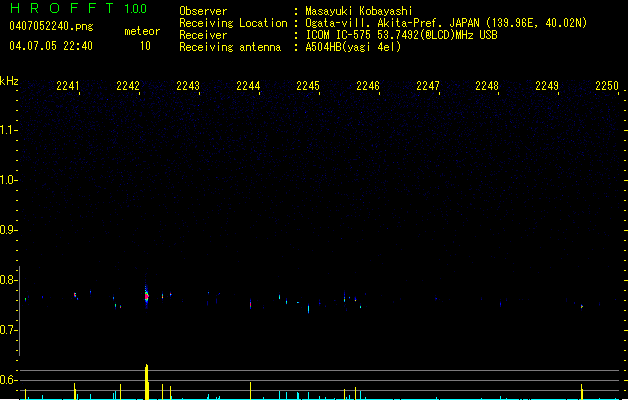This screenshot has width=629, height=400.
Task: Click the 2242 time axis marker
Action: pyautogui.click(x=128, y=86)
